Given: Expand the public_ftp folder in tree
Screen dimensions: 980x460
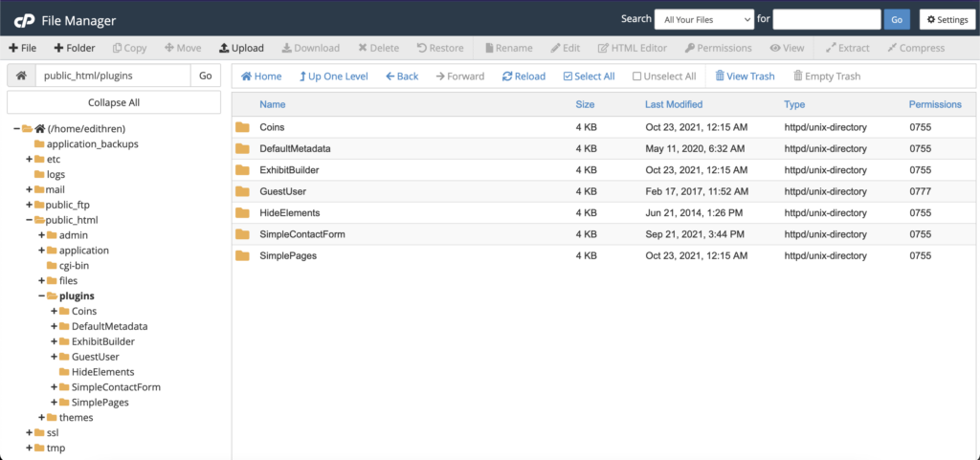Looking at the screenshot, I should (x=29, y=205).
